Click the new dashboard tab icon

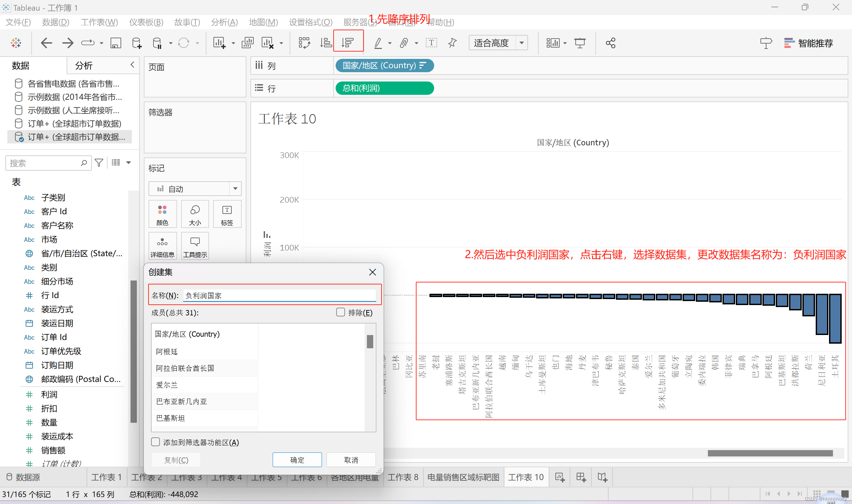coord(581,477)
